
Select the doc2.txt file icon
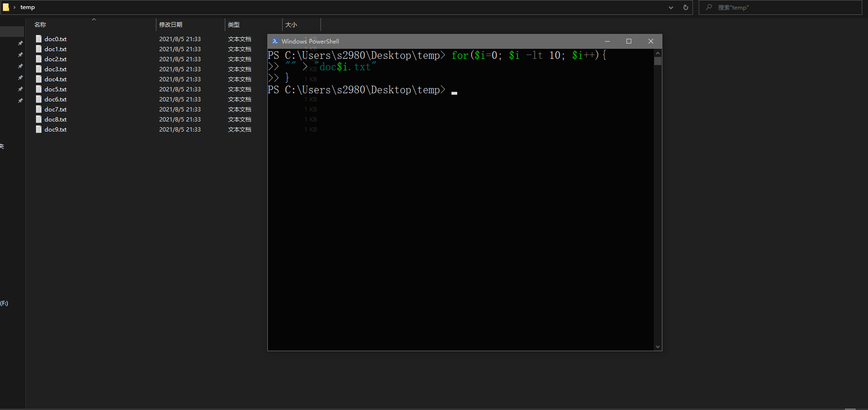point(39,59)
